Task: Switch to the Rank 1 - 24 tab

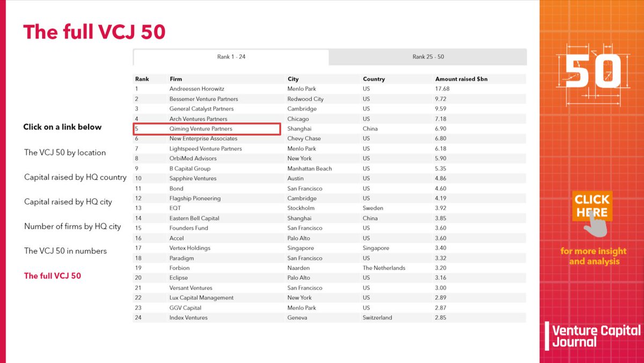Action: coord(231,57)
